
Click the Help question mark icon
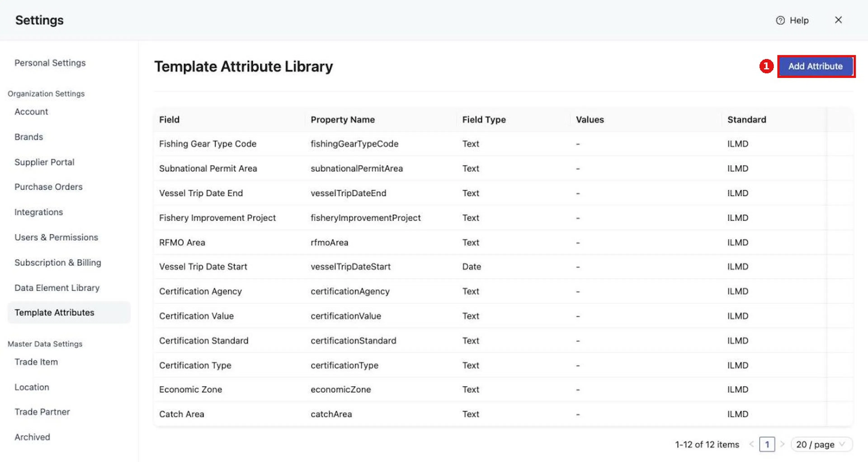[x=780, y=21]
